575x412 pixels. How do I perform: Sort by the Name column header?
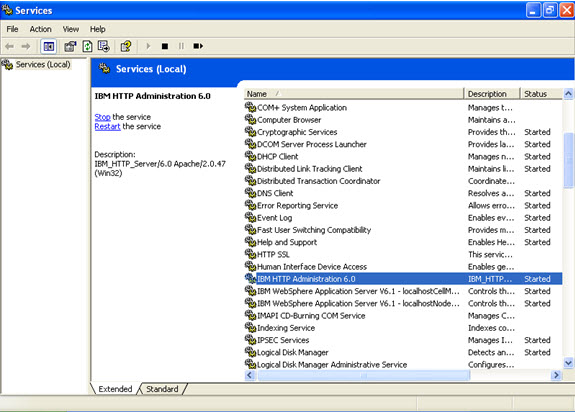pyautogui.click(x=354, y=94)
